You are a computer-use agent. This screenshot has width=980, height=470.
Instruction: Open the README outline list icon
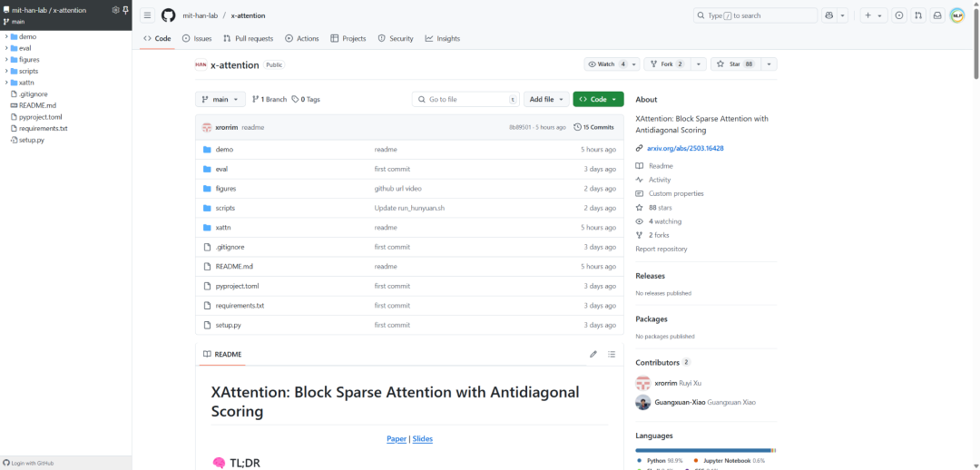click(612, 355)
